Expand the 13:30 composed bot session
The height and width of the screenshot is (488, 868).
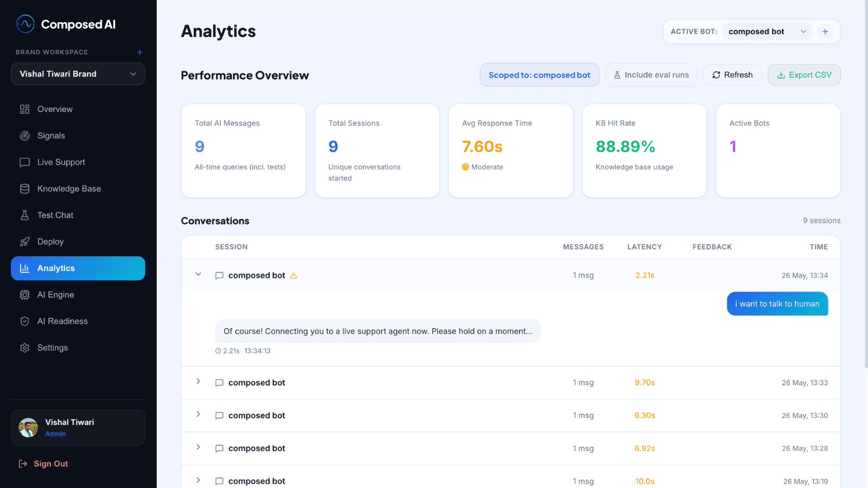tap(198, 414)
